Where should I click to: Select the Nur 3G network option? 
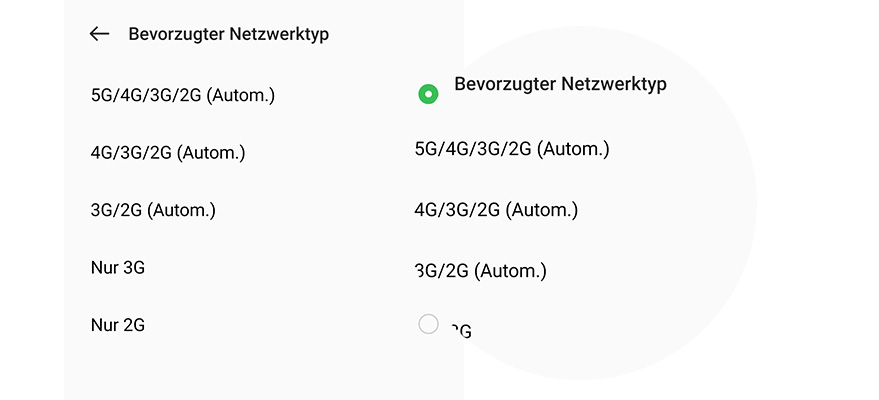coord(118,267)
